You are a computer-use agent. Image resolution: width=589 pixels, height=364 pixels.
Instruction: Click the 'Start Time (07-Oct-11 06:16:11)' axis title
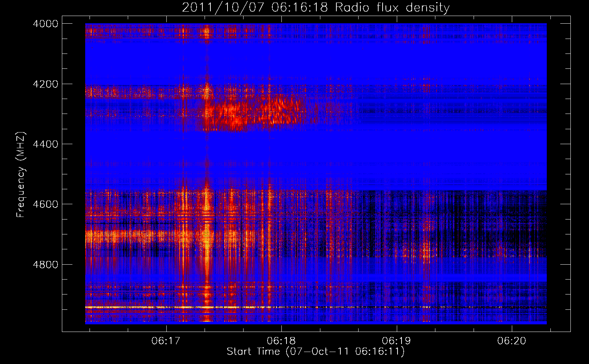[316, 352]
